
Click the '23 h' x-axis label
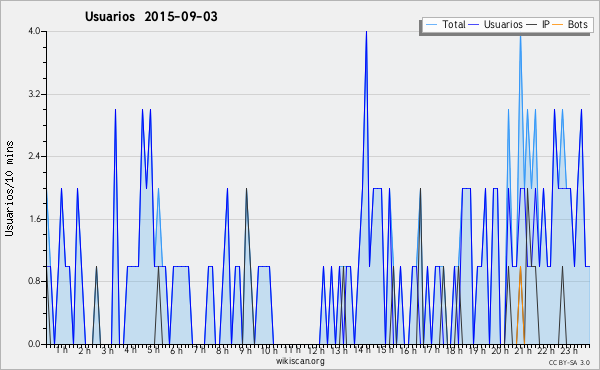pyautogui.click(x=569, y=350)
